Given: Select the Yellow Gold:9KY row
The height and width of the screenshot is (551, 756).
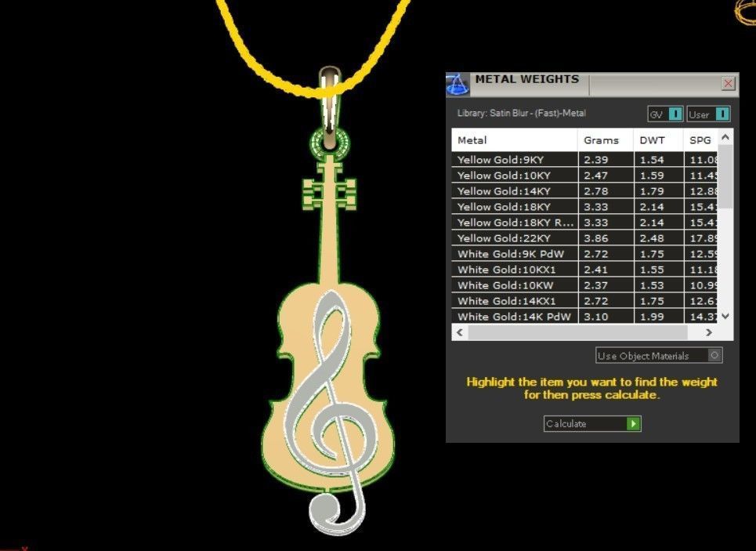Looking at the screenshot, I should 584,160.
